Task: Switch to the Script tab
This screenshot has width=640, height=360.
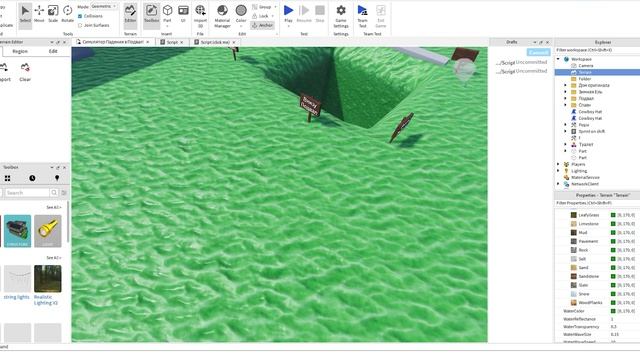Action: 172,42
